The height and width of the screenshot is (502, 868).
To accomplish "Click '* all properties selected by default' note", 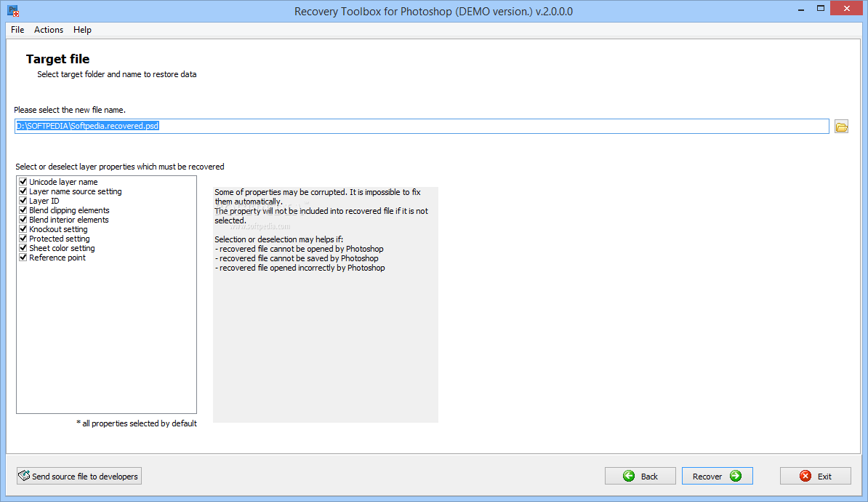I will 137,423.
